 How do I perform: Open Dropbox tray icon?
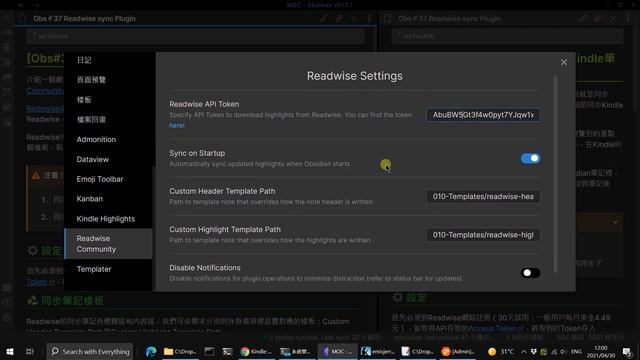(533, 351)
